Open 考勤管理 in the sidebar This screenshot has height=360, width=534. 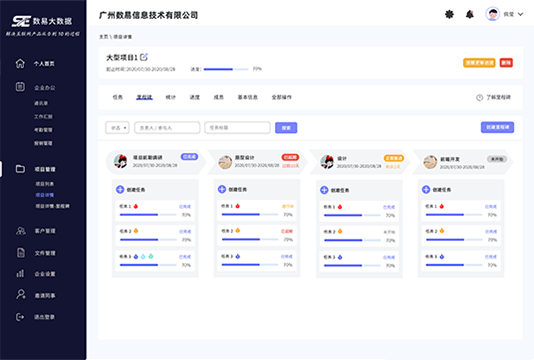pyautogui.click(x=43, y=130)
